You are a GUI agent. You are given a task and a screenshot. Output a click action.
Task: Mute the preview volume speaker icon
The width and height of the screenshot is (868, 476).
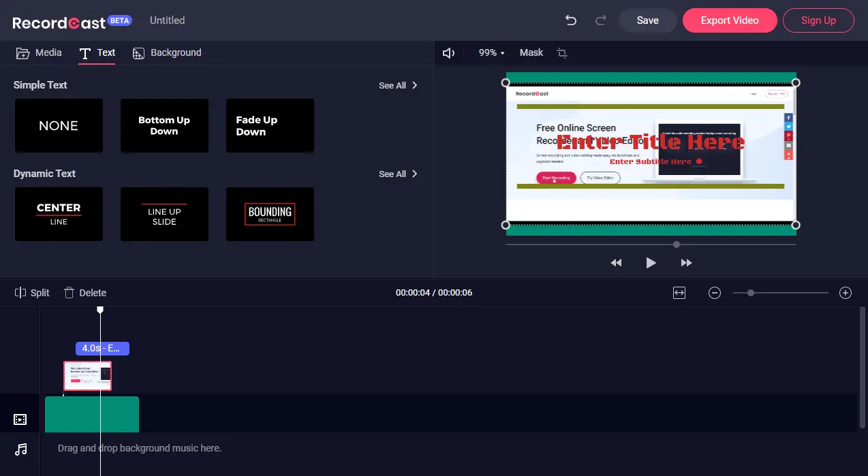pos(448,52)
